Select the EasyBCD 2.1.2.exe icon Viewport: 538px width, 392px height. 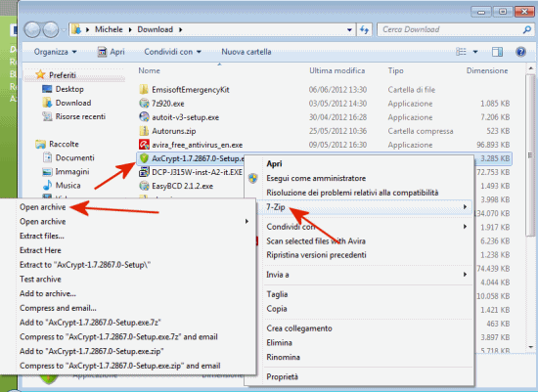coord(144,186)
